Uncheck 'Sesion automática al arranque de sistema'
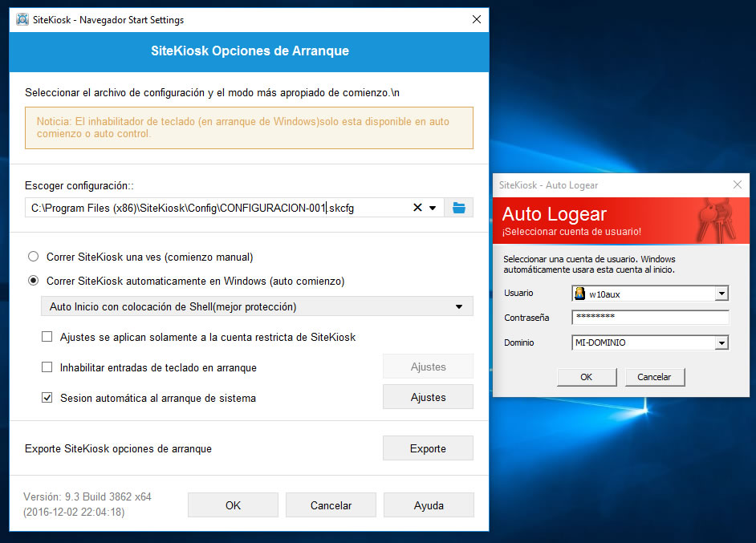Image resolution: width=756 pixels, height=543 pixels. (x=47, y=397)
